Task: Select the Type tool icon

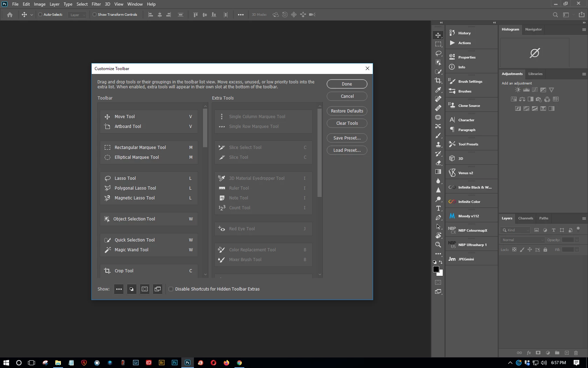Action: pyautogui.click(x=438, y=208)
